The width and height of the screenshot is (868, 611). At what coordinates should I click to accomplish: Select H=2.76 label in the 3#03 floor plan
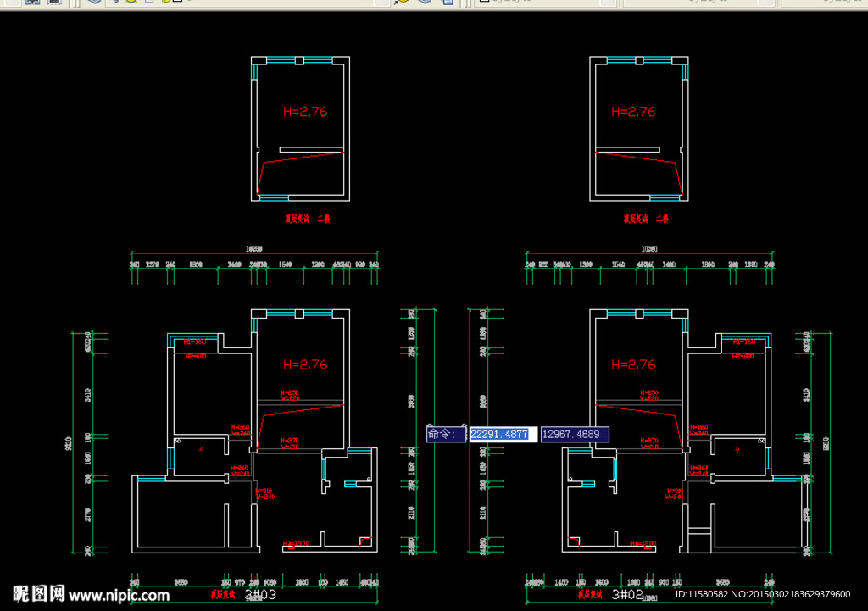pyautogui.click(x=305, y=364)
